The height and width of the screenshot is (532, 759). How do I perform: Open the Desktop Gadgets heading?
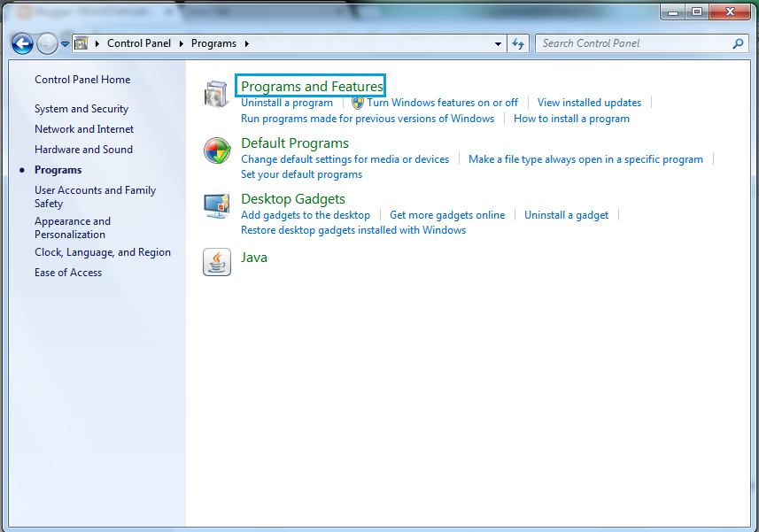293,199
